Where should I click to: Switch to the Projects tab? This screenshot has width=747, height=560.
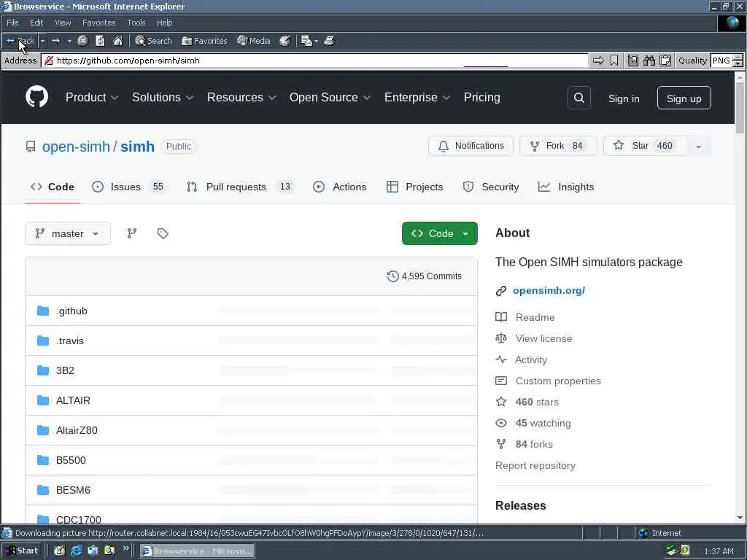coord(415,187)
